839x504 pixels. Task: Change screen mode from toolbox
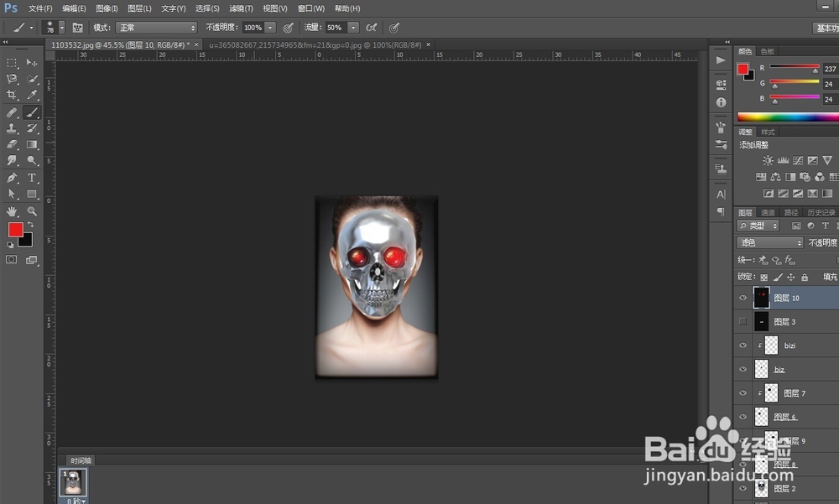pos(32,260)
